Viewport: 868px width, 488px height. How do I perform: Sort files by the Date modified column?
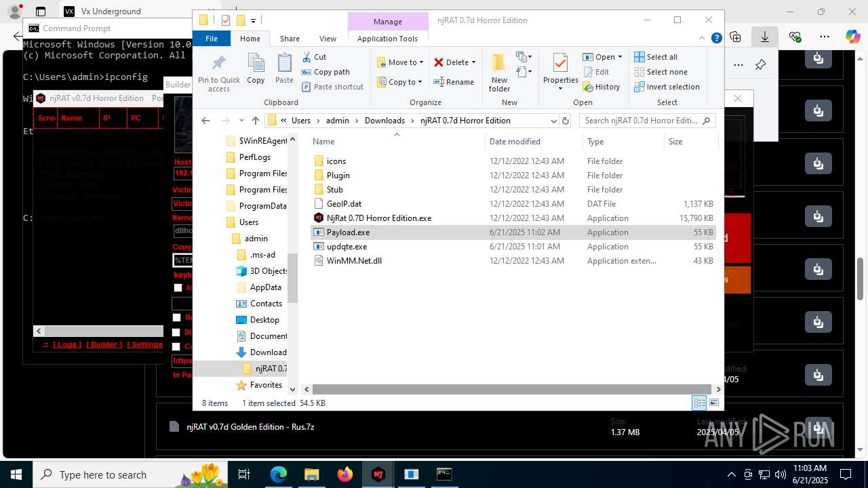(x=532, y=142)
